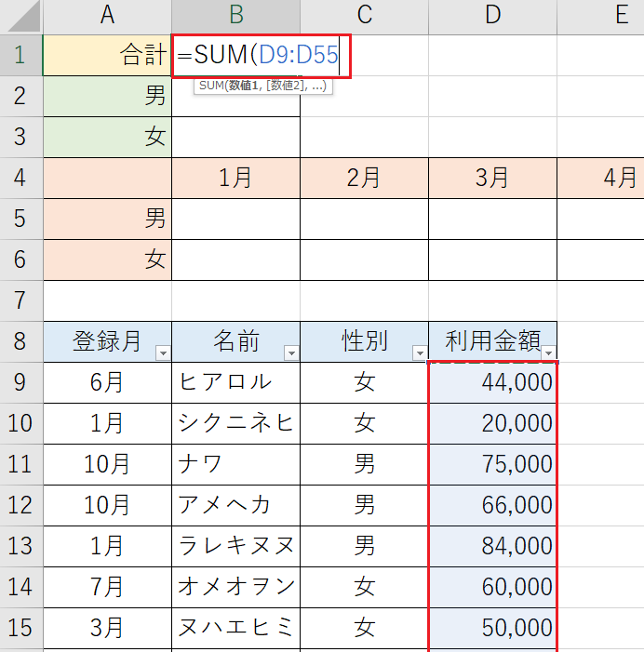Select the cell with 50,000
The height and width of the screenshot is (652, 644).
click(493, 628)
